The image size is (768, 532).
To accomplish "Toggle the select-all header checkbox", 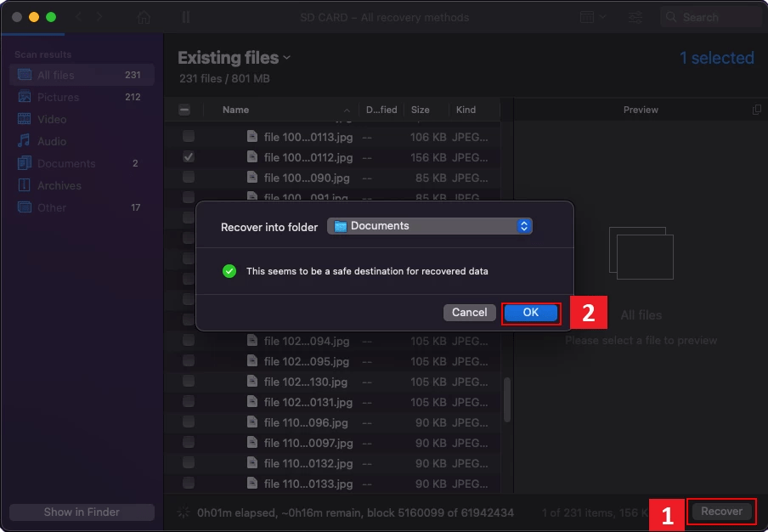I will click(184, 110).
